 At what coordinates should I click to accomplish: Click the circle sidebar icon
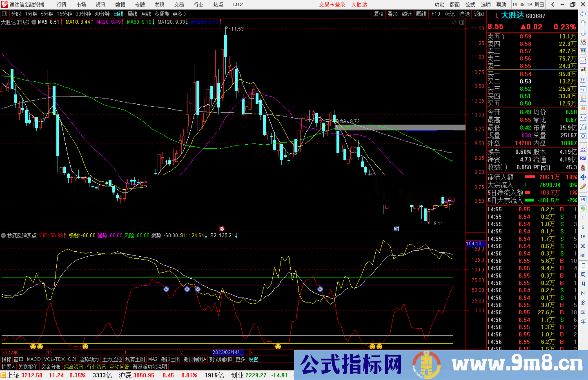pos(583,136)
